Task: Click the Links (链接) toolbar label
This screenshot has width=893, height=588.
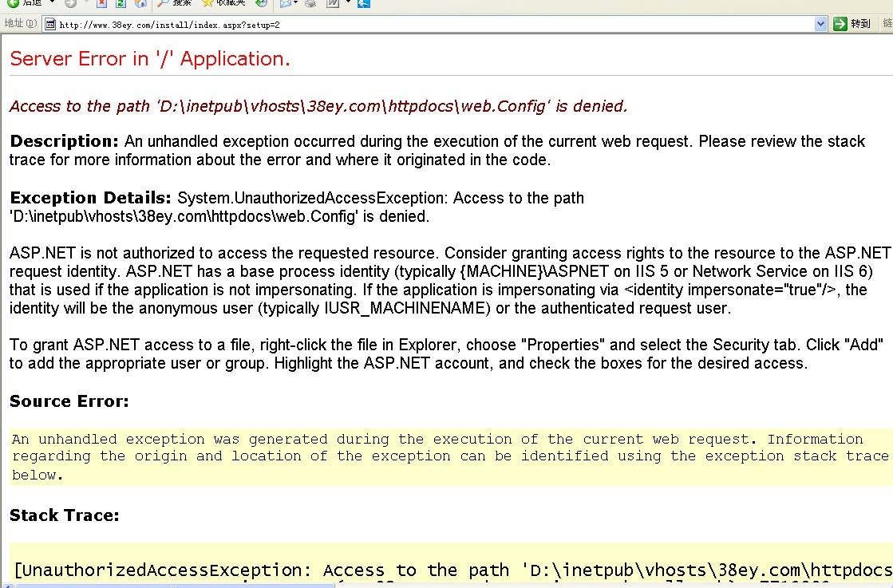Action: [887, 24]
